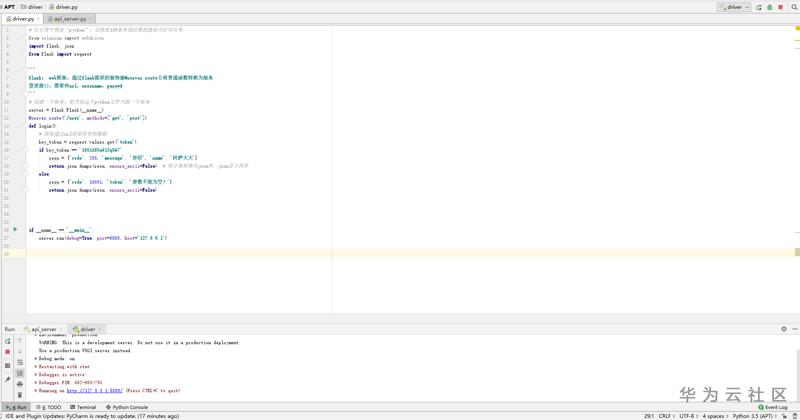The height and width of the screenshot is (420, 800).
Task: Select the api_server tab in Run panel
Action: pyautogui.click(x=41, y=329)
